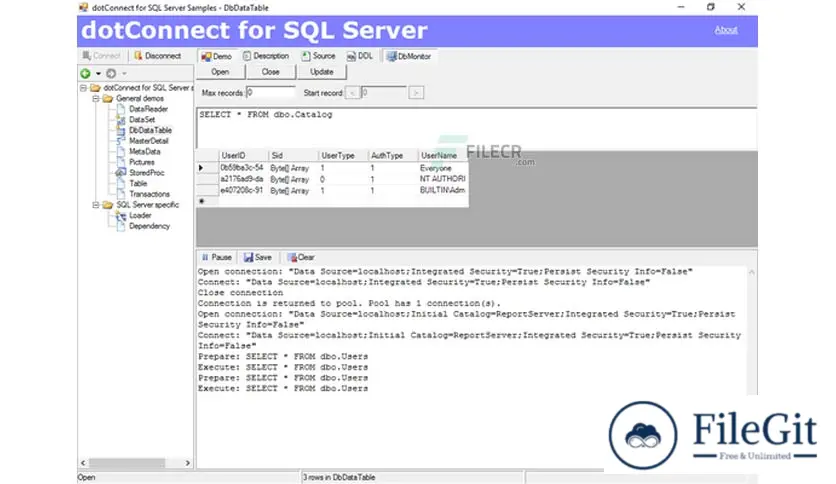The height and width of the screenshot is (484, 836).
Task: Collapse the dotConnect for SQL Server root node
Action: tap(83, 87)
